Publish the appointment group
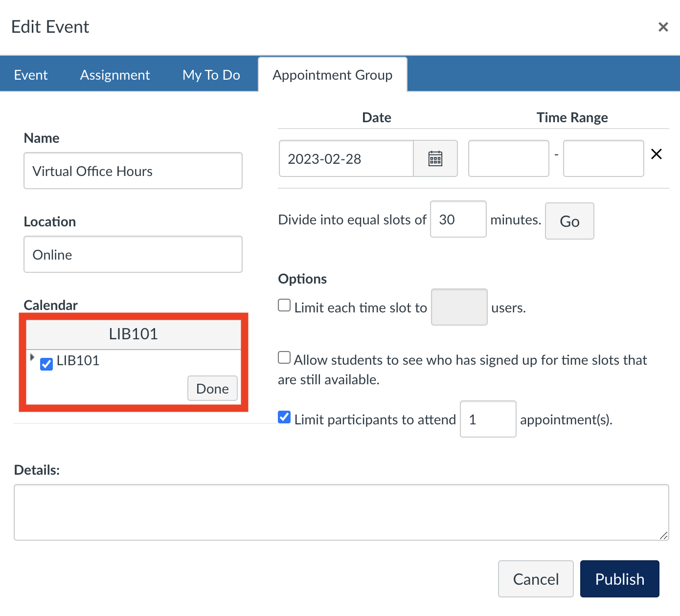Screen dimensions: 680x616 tap(620, 579)
